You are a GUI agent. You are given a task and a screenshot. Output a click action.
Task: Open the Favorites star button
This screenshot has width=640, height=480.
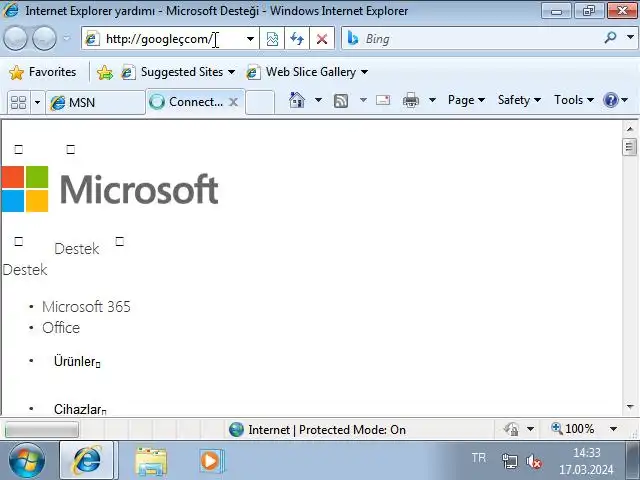click(42, 72)
